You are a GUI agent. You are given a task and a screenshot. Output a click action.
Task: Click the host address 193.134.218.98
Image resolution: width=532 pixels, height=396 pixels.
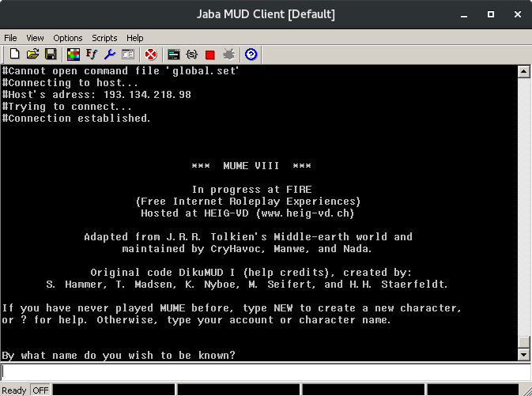tap(147, 95)
